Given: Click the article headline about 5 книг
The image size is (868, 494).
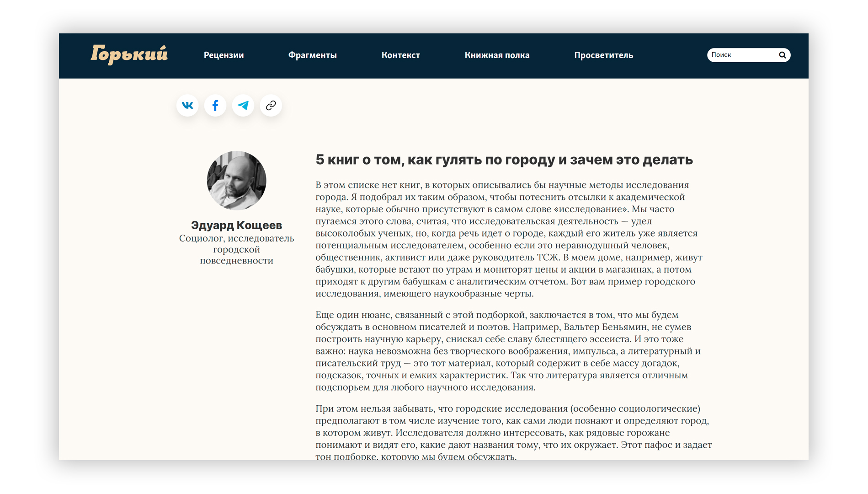Looking at the screenshot, I should (x=504, y=160).
